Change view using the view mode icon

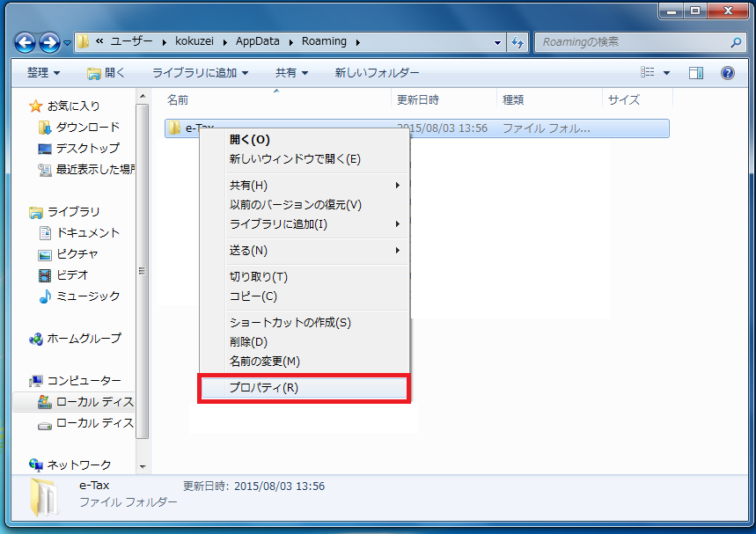[648, 72]
